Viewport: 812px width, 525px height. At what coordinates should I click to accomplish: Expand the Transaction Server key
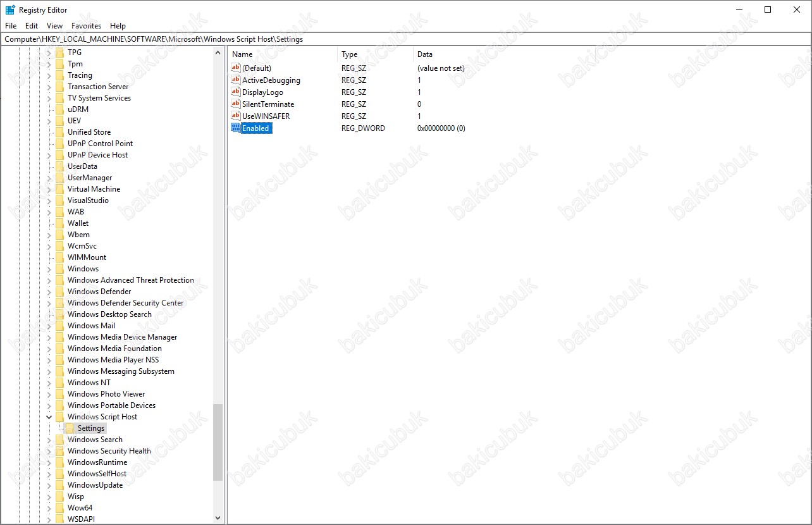49,87
